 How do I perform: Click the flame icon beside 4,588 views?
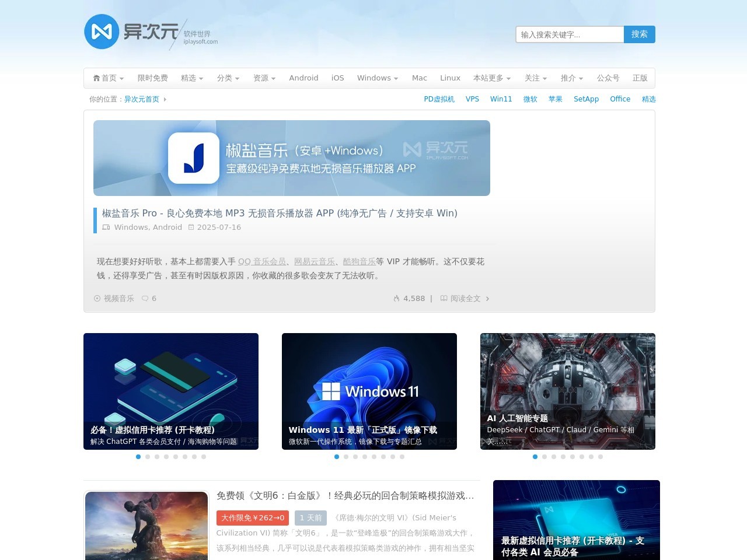(397, 299)
